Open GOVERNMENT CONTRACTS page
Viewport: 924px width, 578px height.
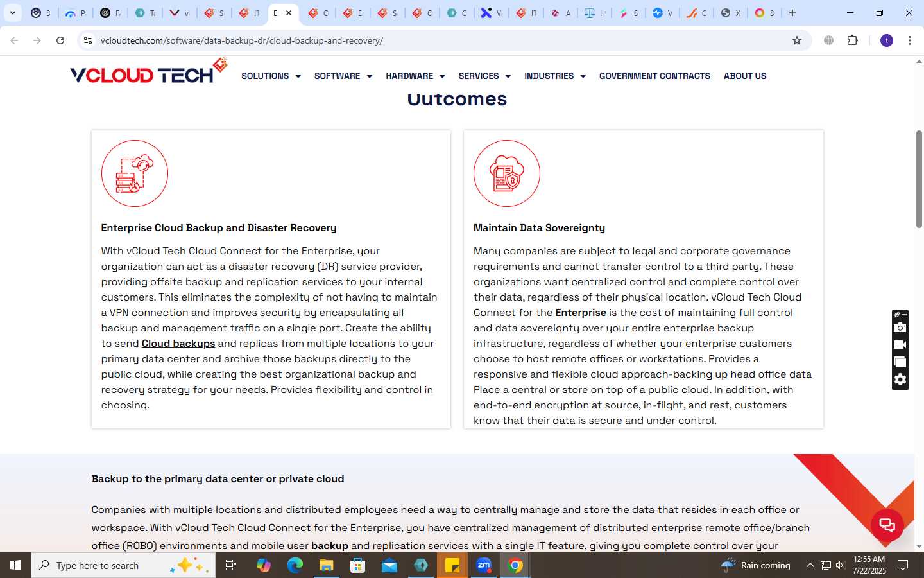(x=654, y=76)
